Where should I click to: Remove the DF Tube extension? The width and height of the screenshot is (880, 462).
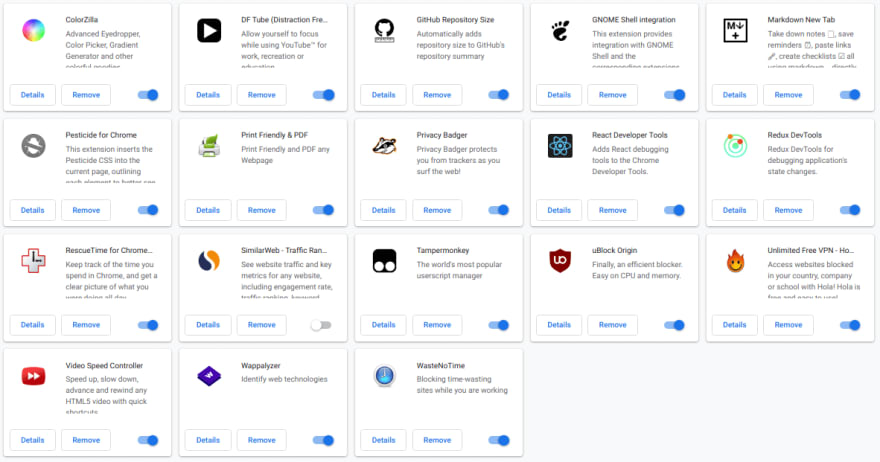(262, 95)
